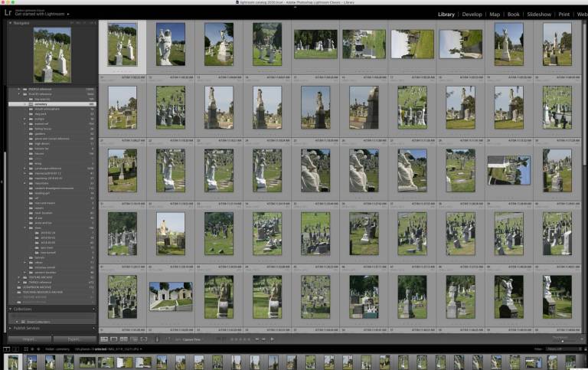Open the Filters Off dropdown
The height and width of the screenshot is (370, 588).
[x=557, y=348]
